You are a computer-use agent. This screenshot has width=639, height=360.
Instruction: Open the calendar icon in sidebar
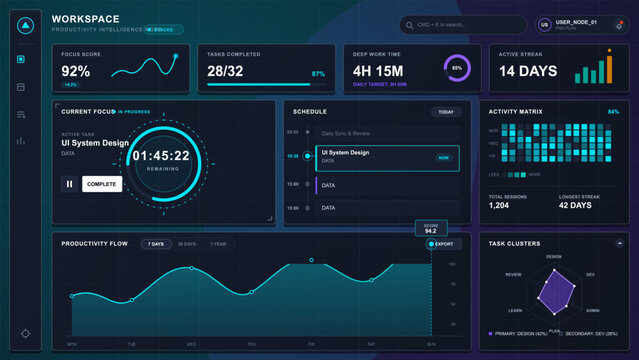point(21,87)
